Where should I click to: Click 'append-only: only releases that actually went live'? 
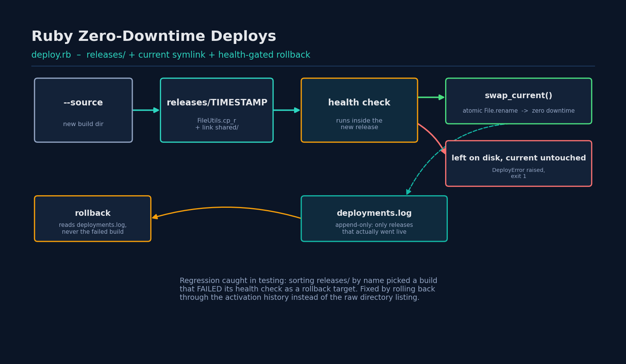[x=374, y=228]
